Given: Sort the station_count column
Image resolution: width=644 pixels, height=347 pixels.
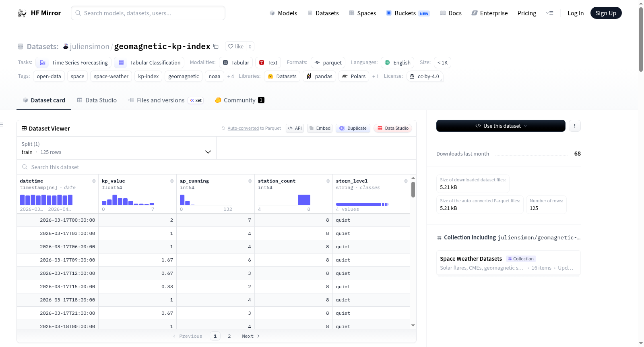Looking at the screenshot, I should pyautogui.click(x=328, y=181).
